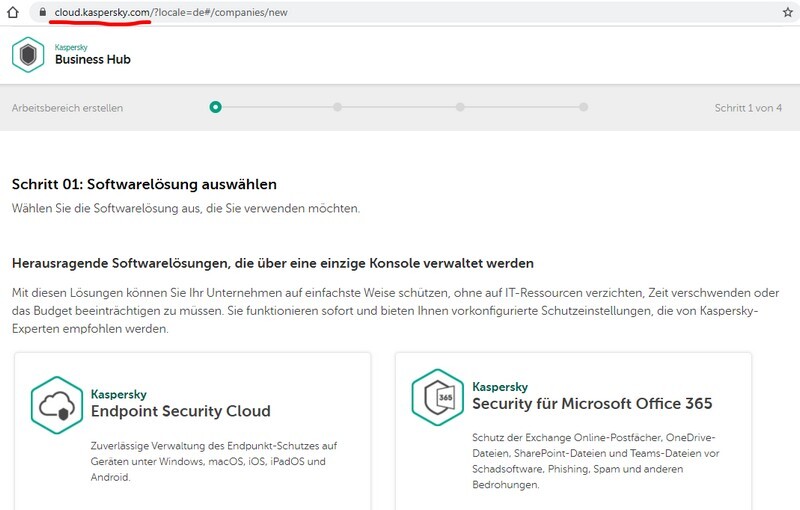The image size is (800, 510).
Task: Click description 'Schutz der Exchange Online-Postfächer'
Action: pyautogui.click(x=596, y=461)
